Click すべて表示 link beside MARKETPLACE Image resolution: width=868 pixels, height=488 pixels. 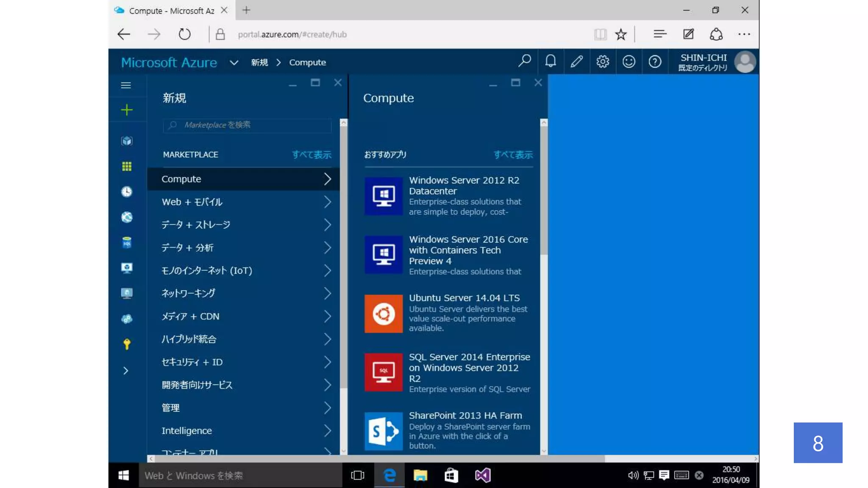pyautogui.click(x=312, y=155)
